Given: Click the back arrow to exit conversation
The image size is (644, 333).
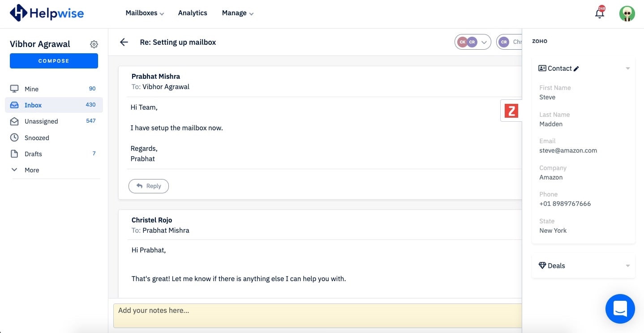Looking at the screenshot, I should pos(124,42).
